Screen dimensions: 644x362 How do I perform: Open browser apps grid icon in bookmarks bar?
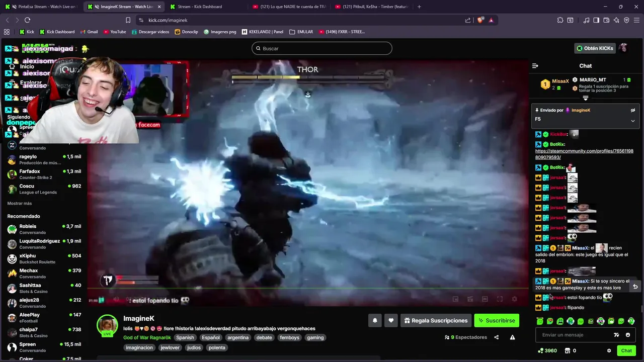(x=7, y=32)
